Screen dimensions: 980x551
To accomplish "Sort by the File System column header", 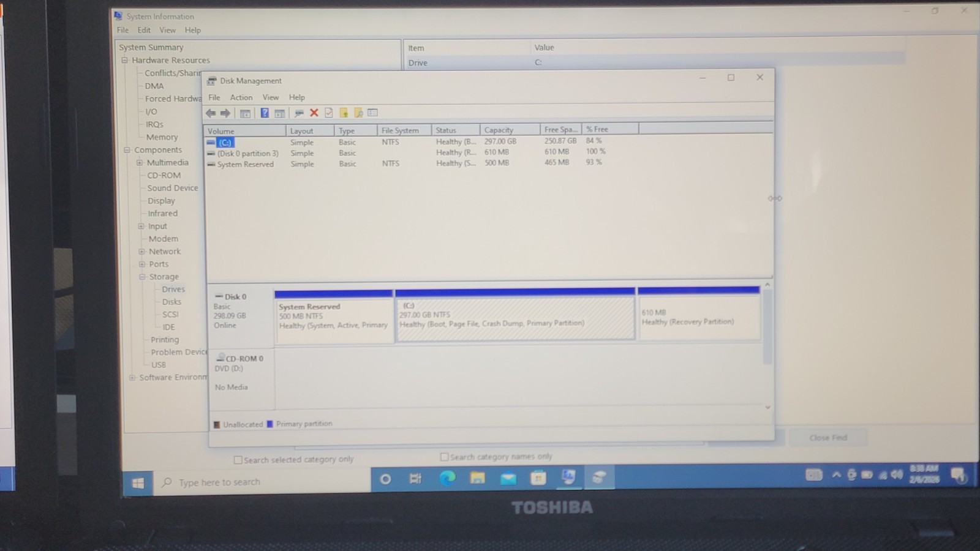I will coord(404,130).
